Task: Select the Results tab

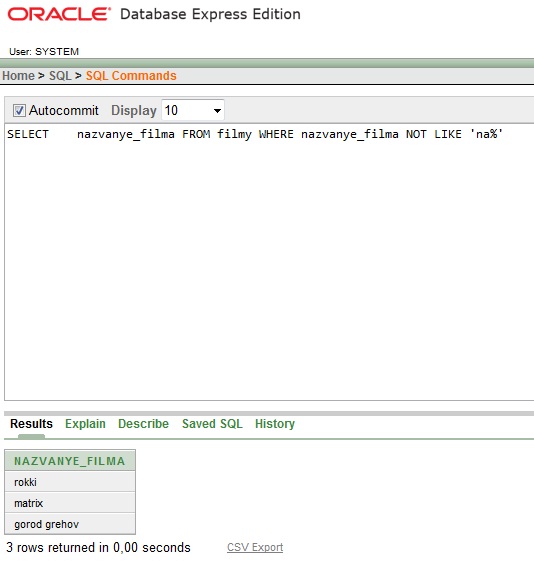Action: pos(31,424)
